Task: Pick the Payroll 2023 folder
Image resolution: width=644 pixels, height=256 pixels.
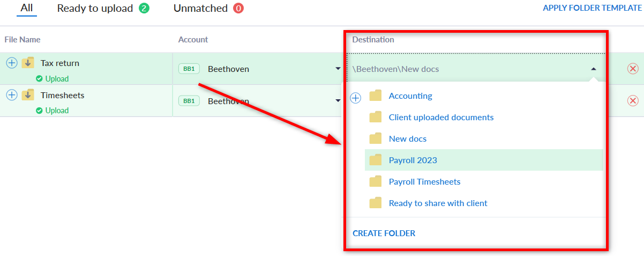Action: point(413,160)
